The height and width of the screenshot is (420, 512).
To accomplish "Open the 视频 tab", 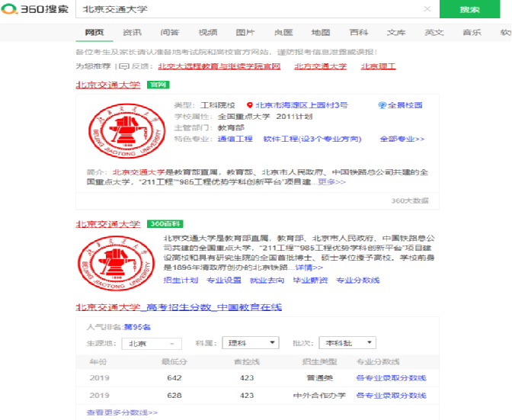I will click(x=208, y=32).
